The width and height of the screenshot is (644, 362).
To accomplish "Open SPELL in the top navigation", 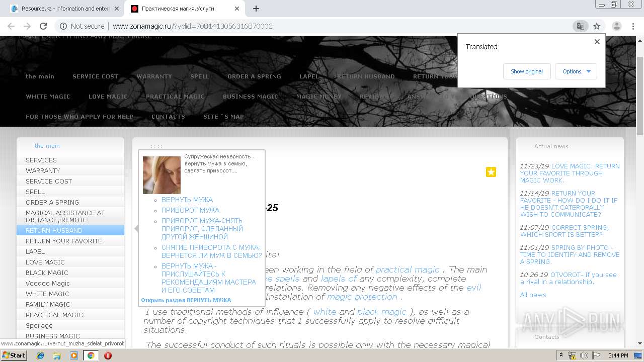I will (x=200, y=76).
